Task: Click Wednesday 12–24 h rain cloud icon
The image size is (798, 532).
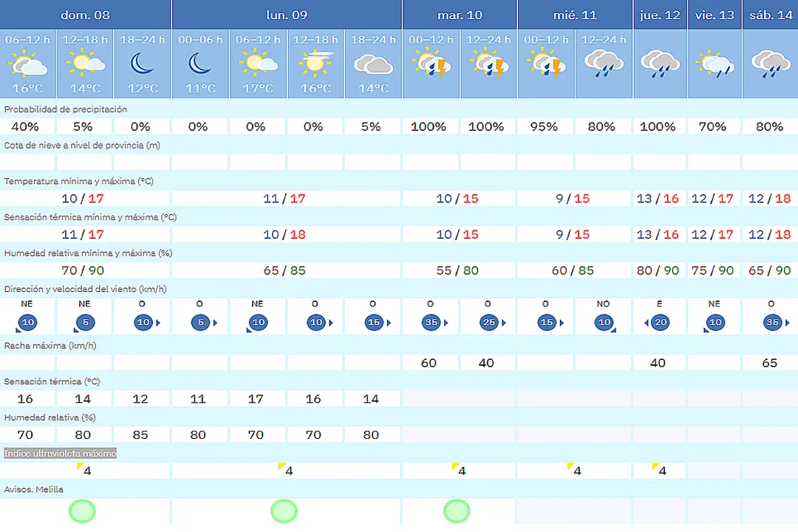Action: (x=604, y=64)
